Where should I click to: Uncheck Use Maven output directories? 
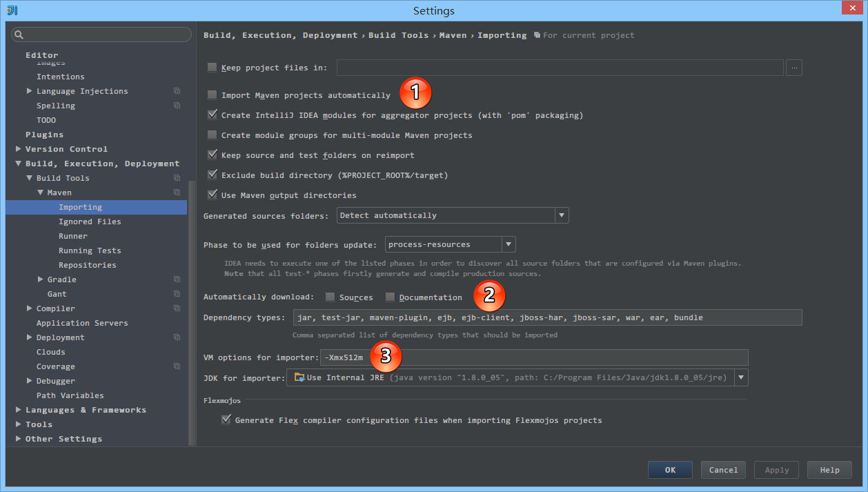click(x=213, y=195)
